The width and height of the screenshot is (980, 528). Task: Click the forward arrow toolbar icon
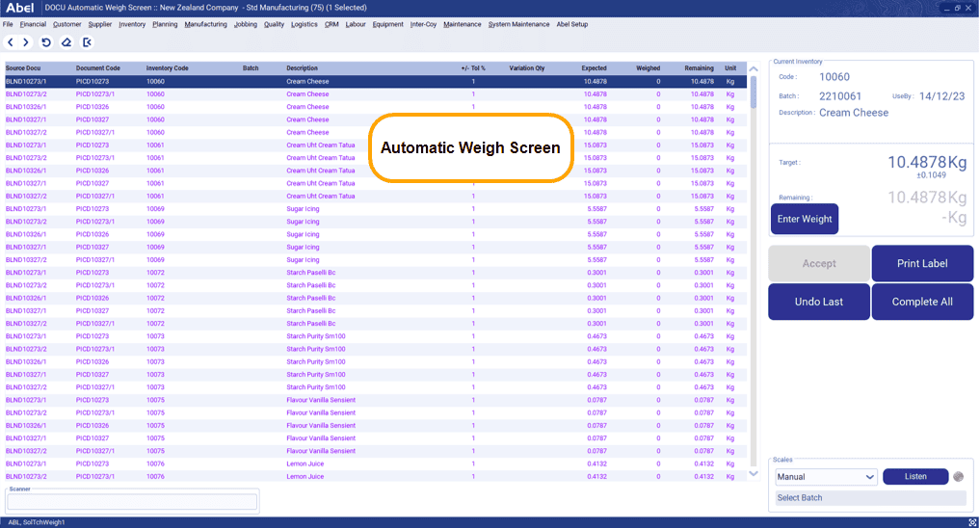coord(26,42)
